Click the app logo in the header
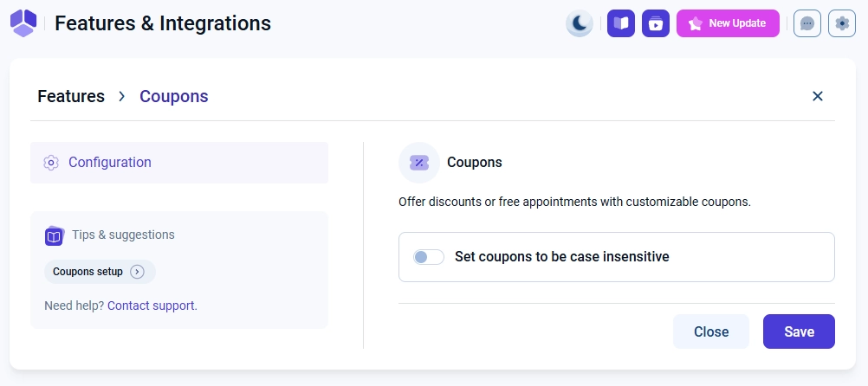 point(24,23)
